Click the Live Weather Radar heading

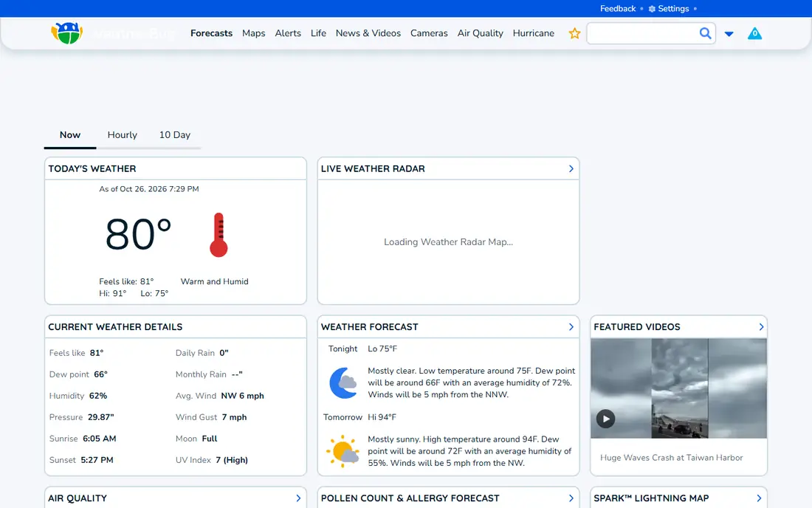point(373,169)
